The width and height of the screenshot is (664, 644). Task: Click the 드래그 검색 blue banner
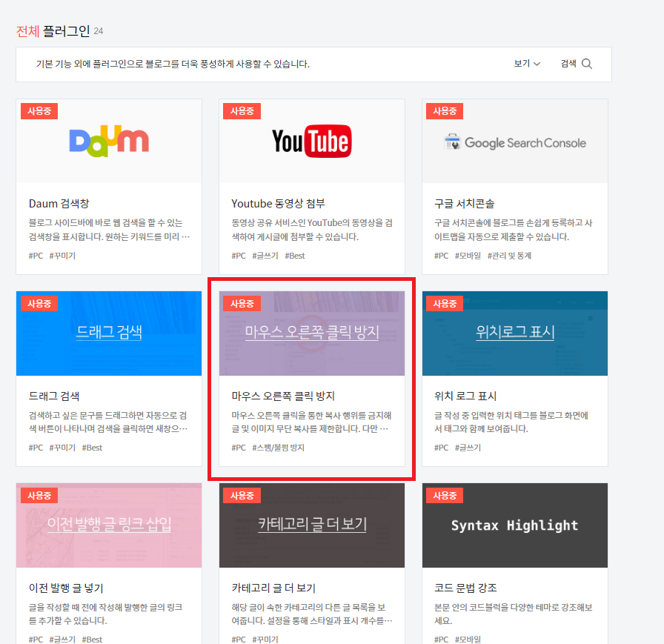tap(109, 333)
